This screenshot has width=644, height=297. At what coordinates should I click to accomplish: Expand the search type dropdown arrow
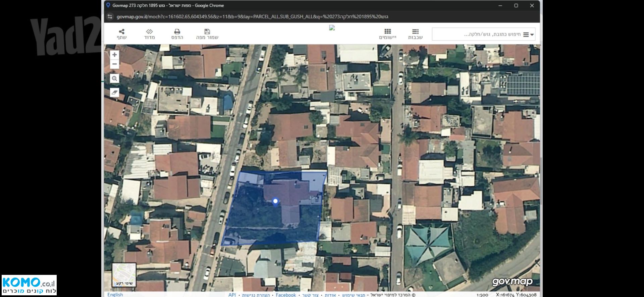tap(532, 35)
